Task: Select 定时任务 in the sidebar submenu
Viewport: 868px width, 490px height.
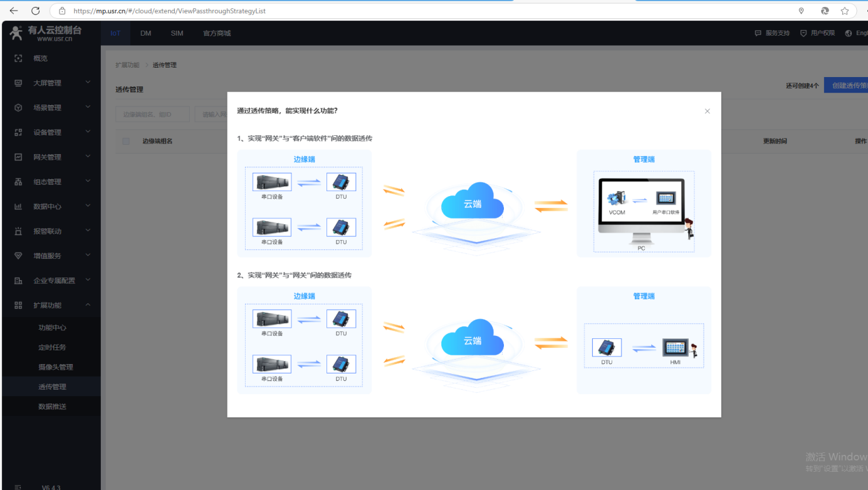Action: point(52,347)
